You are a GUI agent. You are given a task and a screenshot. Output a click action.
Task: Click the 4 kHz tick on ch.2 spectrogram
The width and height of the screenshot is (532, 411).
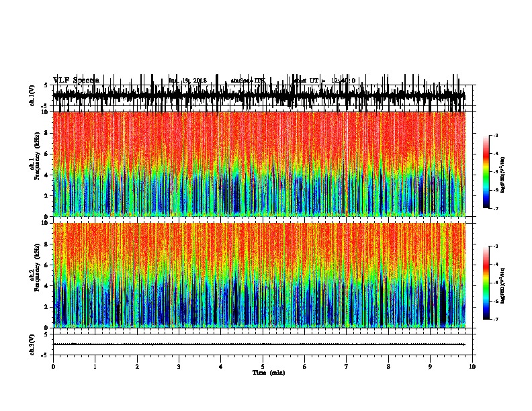(x=46, y=286)
